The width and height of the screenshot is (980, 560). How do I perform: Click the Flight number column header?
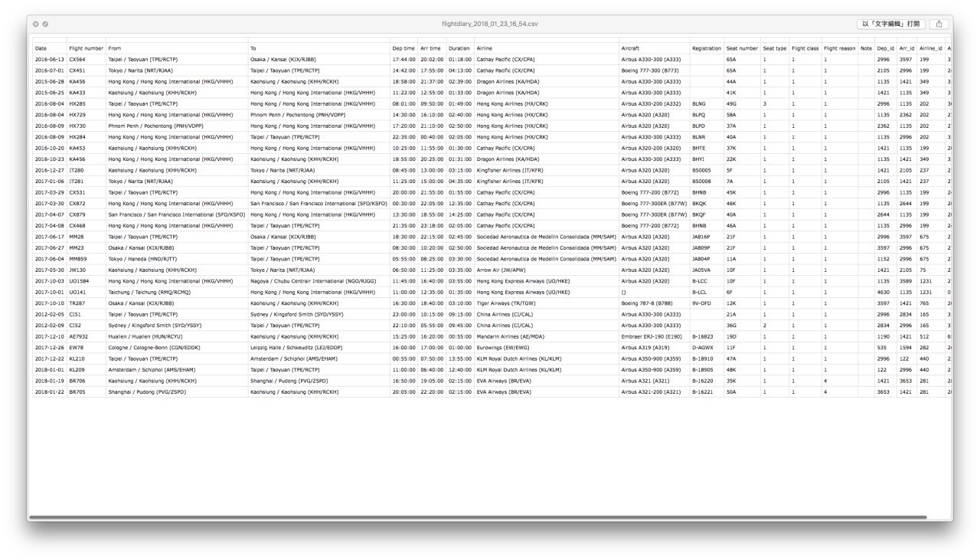86,48
